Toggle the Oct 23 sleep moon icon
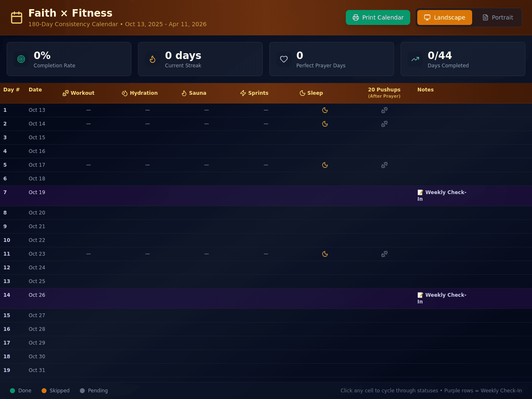The image size is (532, 399). [x=325, y=254]
